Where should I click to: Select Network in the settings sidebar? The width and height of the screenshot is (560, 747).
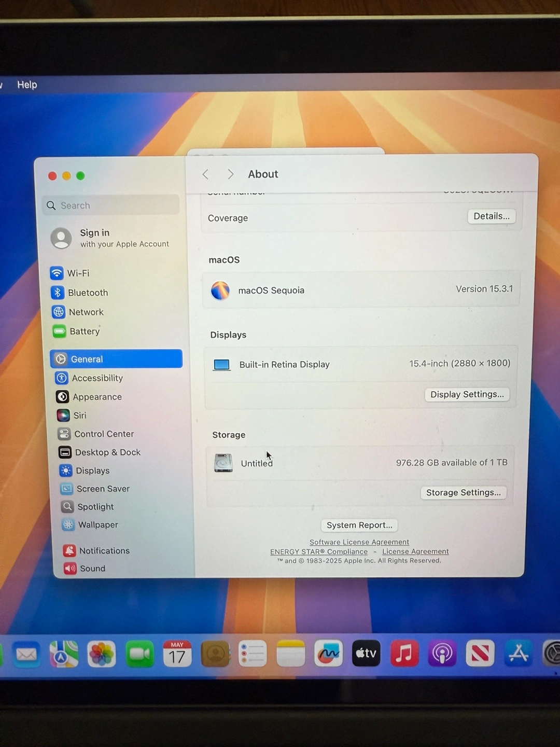pyautogui.click(x=78, y=312)
